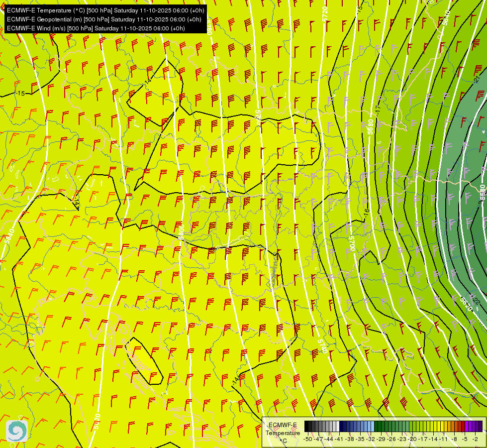
Task: Click the -8 tick label in legend
Action: pyautogui.click(x=455, y=439)
